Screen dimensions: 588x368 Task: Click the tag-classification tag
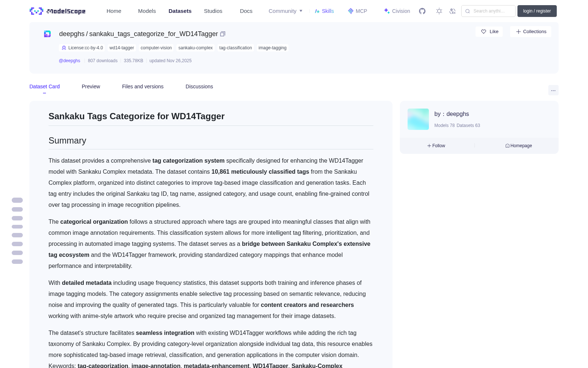(x=236, y=48)
